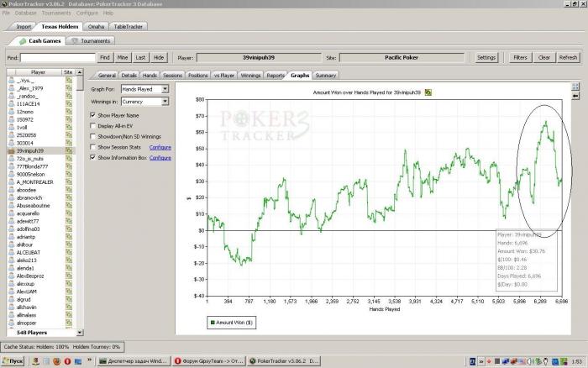Open the Tournaments sub-tab with chip icon
The image size is (588, 368).
point(92,40)
